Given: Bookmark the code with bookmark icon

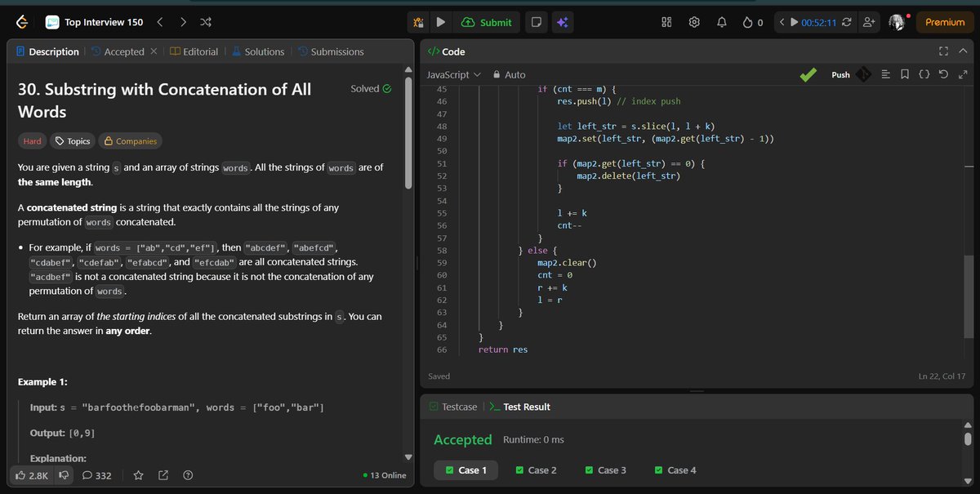Looking at the screenshot, I should [904, 74].
